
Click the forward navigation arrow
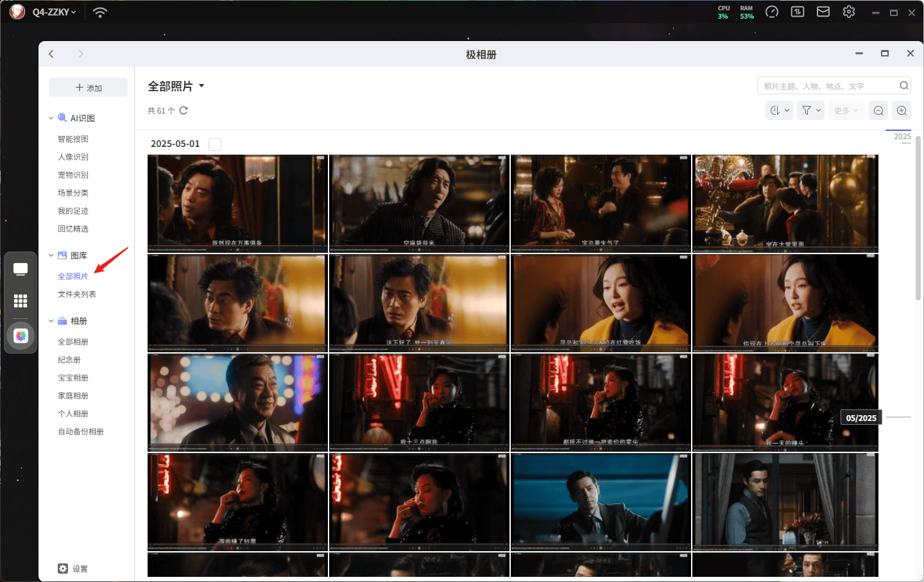tap(81, 54)
